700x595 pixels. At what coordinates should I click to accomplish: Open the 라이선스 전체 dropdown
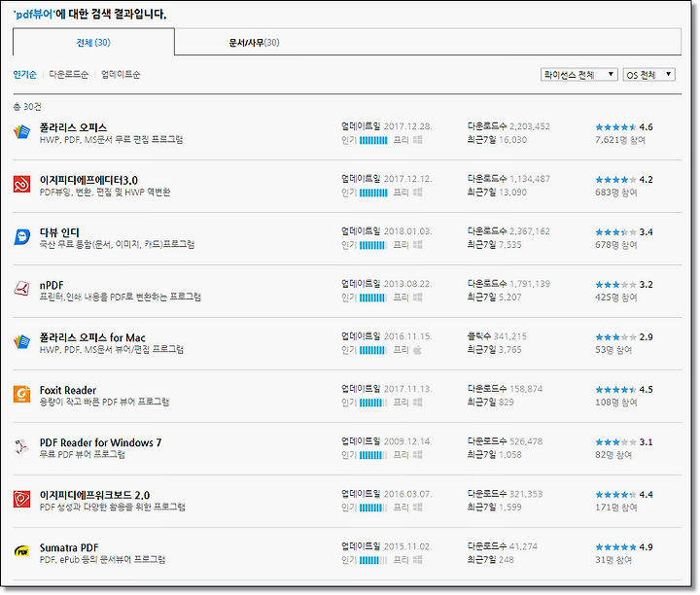[x=579, y=75]
